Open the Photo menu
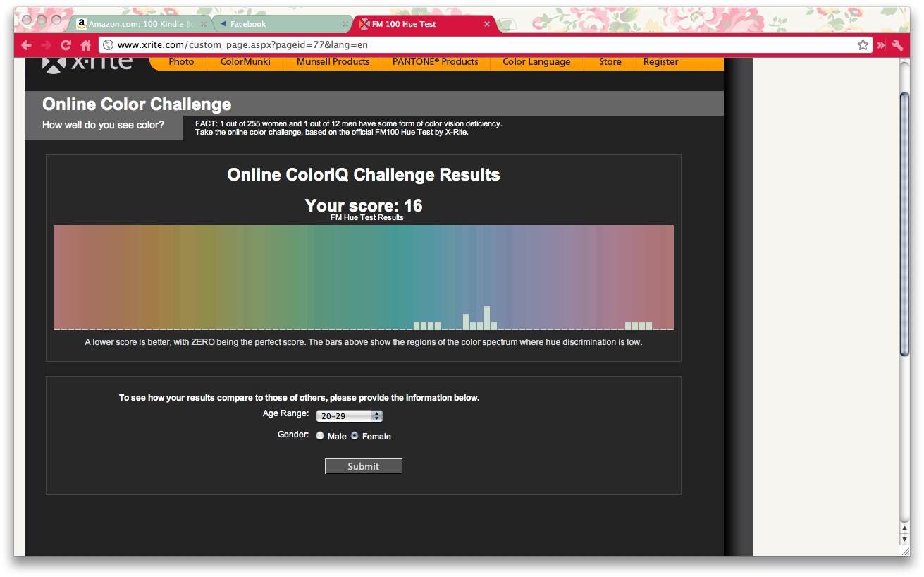 coord(181,62)
